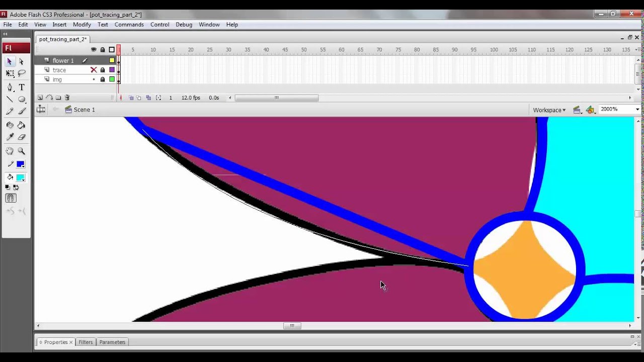Select the Brush tool

22,112
